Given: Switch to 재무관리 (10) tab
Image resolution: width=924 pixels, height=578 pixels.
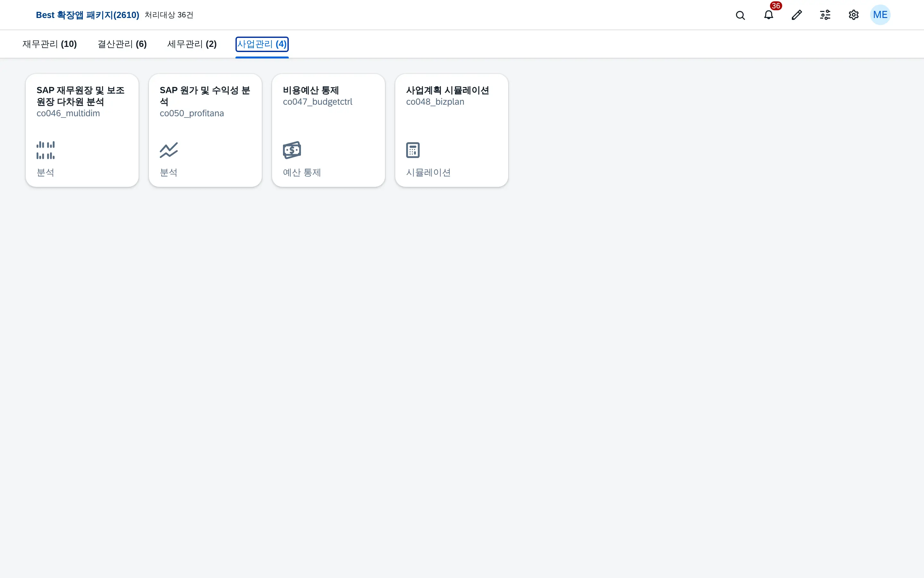Looking at the screenshot, I should pyautogui.click(x=50, y=44).
